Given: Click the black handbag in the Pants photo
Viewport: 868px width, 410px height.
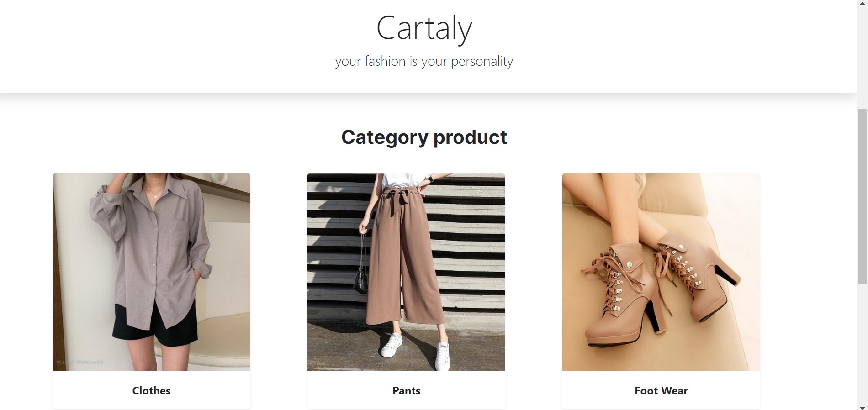Looking at the screenshot, I should [361, 281].
